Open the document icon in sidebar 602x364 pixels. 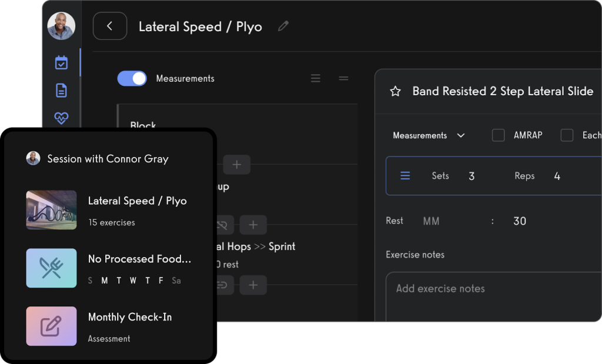(x=61, y=90)
